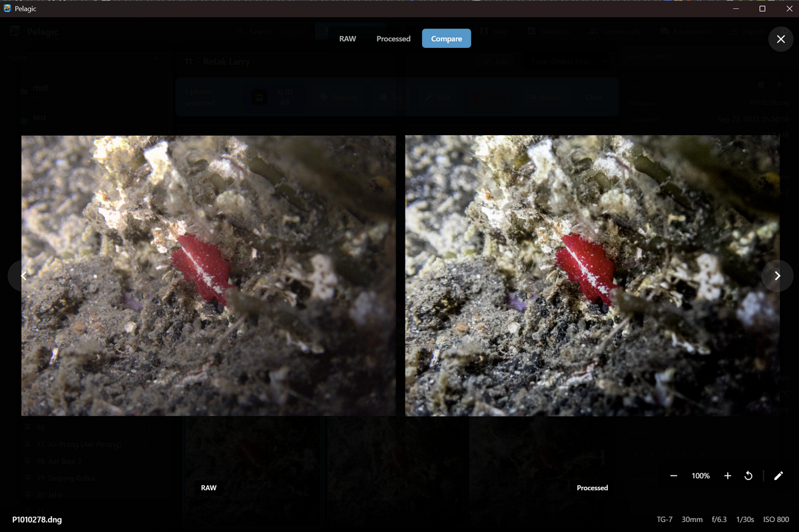Click the Processed image on the right
The height and width of the screenshot is (532, 799).
pyautogui.click(x=592, y=276)
